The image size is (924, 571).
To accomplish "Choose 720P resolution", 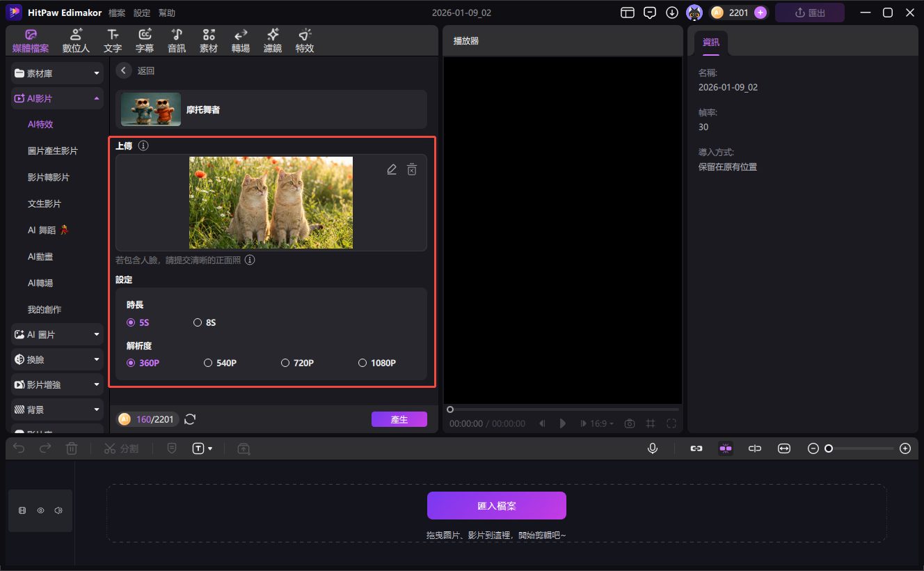I will 285,362.
